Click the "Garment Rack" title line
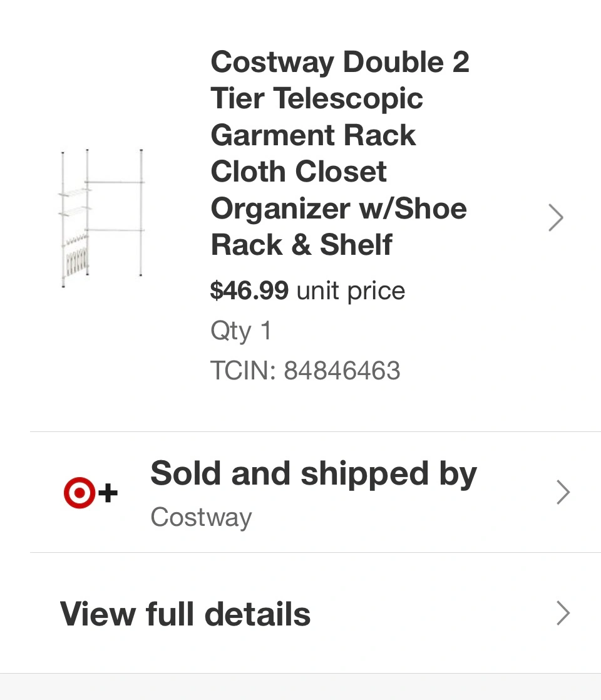The width and height of the screenshot is (601, 700). pyautogui.click(x=313, y=135)
